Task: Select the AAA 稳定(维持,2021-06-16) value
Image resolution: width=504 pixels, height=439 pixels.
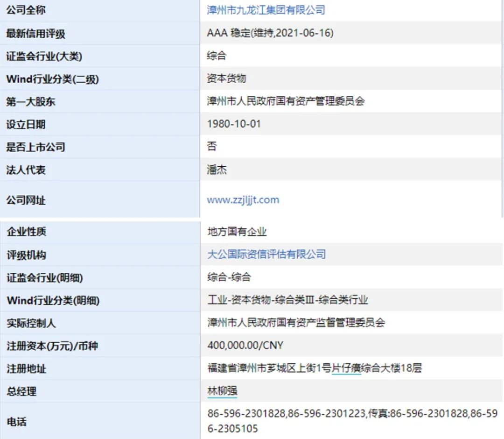Action: click(x=270, y=33)
